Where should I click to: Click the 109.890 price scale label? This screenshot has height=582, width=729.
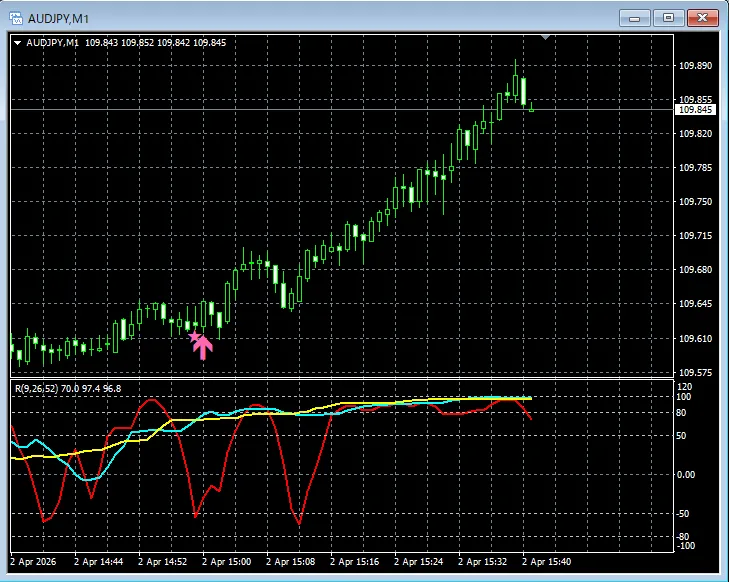click(x=696, y=66)
